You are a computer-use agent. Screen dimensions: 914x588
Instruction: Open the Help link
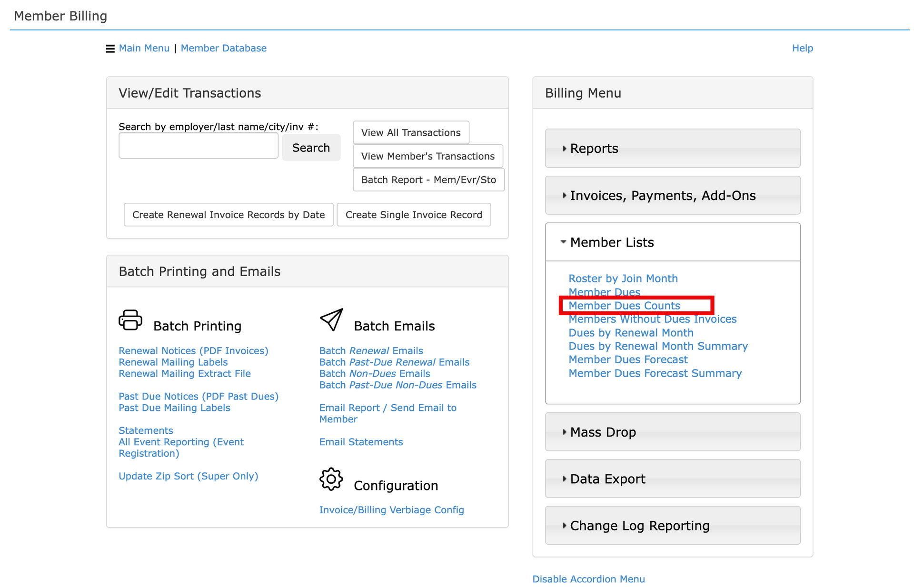802,49
